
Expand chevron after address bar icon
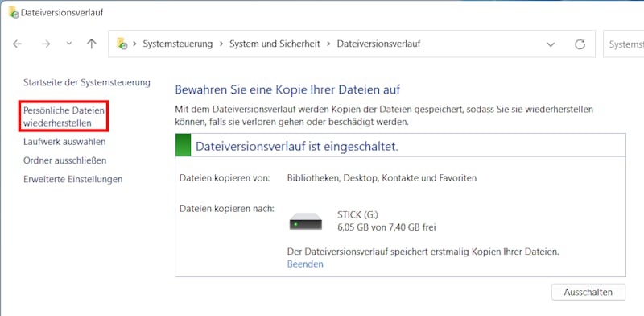coord(134,44)
